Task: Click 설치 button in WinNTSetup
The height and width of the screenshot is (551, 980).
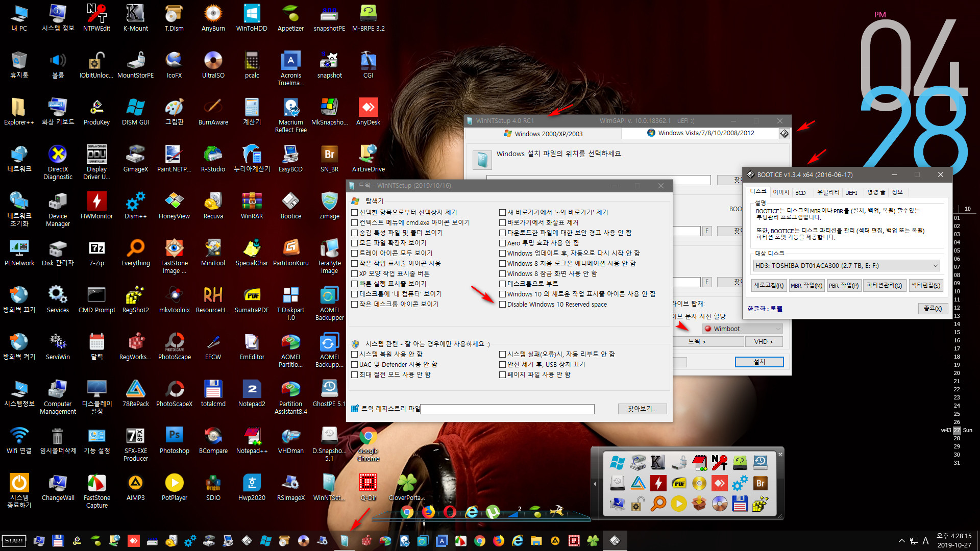Action: point(759,362)
